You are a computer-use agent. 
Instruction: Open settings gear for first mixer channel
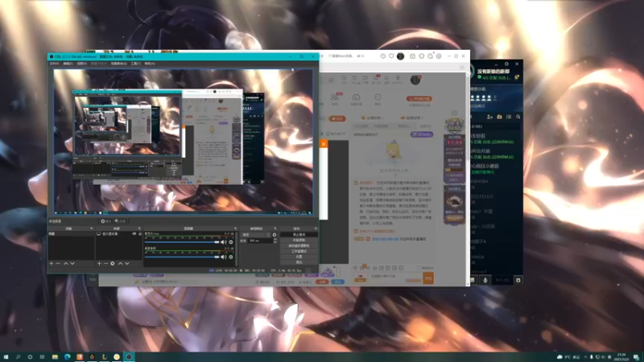tap(231, 242)
